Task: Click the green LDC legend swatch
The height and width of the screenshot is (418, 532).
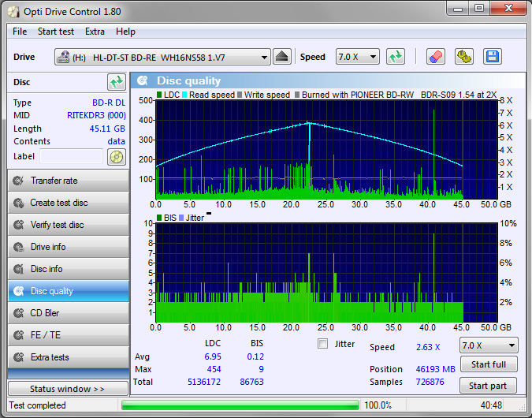Action: (x=159, y=95)
